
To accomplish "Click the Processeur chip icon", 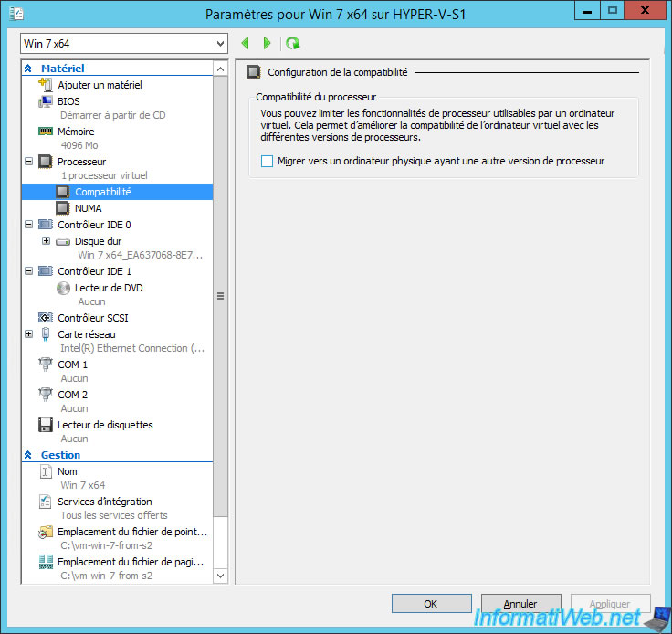I will (46, 162).
